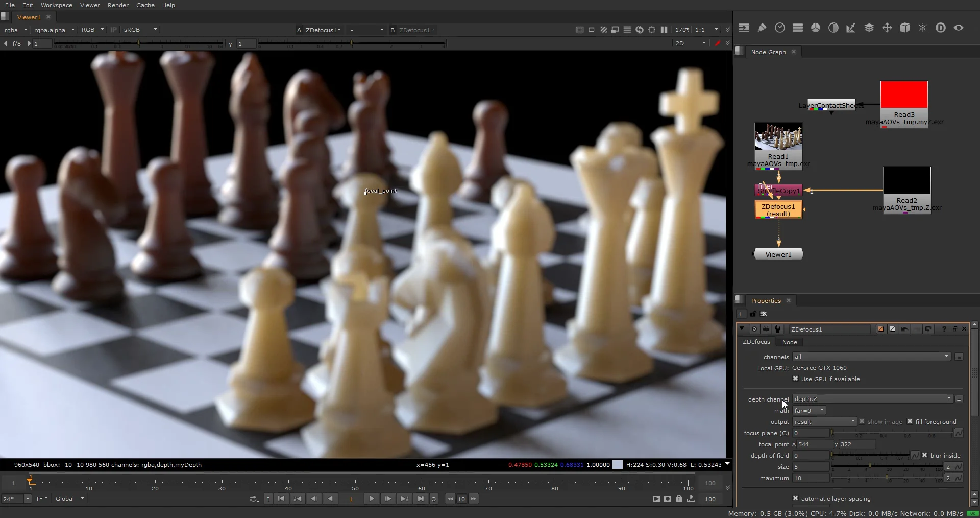Uncheck the 'blur inside' option
Viewport: 980px width, 518px height.
pos(924,455)
